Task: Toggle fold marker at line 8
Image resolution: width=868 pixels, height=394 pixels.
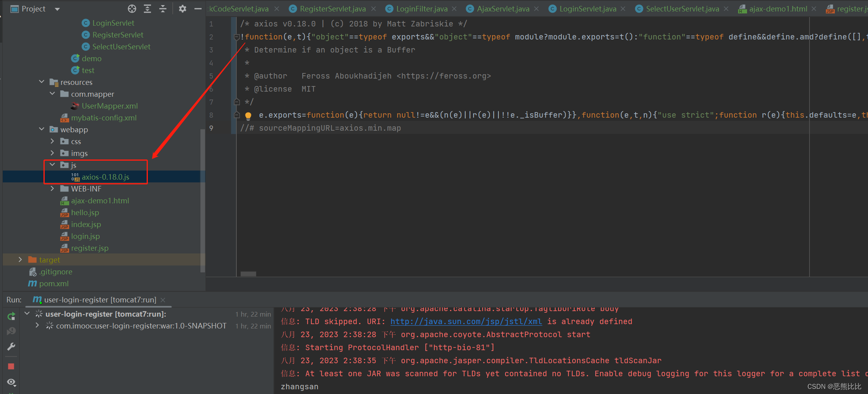Action: (237, 115)
